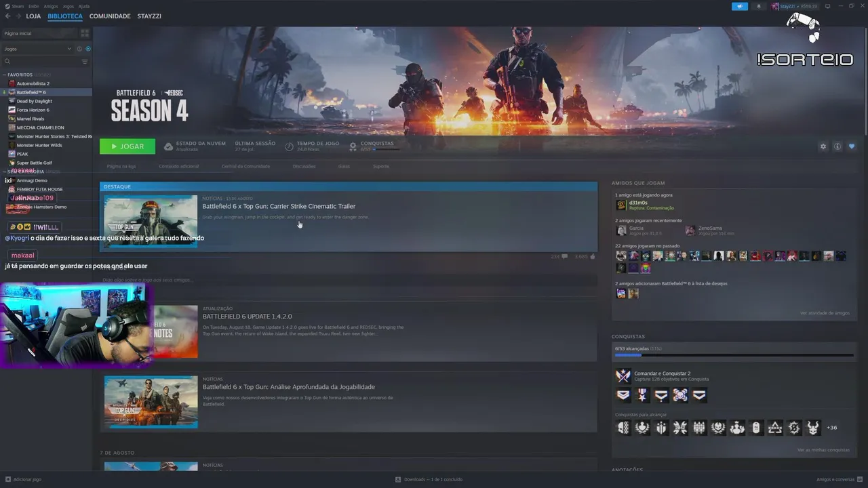Open the Jogos menu in the menu bar
This screenshot has height=488, width=868.
(68, 6)
